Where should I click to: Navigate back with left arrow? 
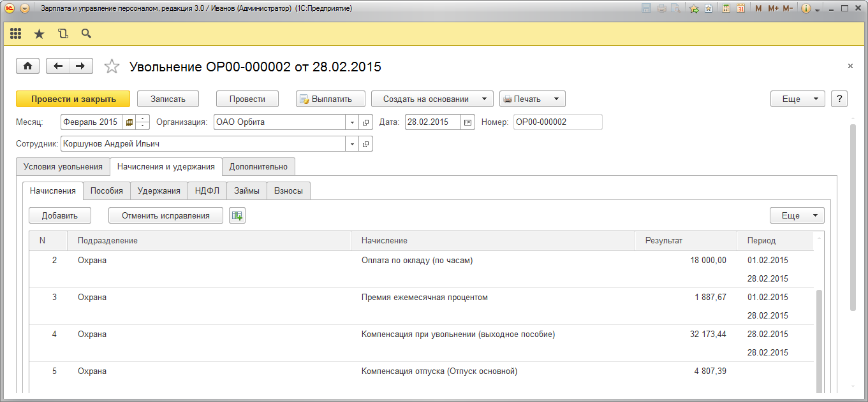58,66
